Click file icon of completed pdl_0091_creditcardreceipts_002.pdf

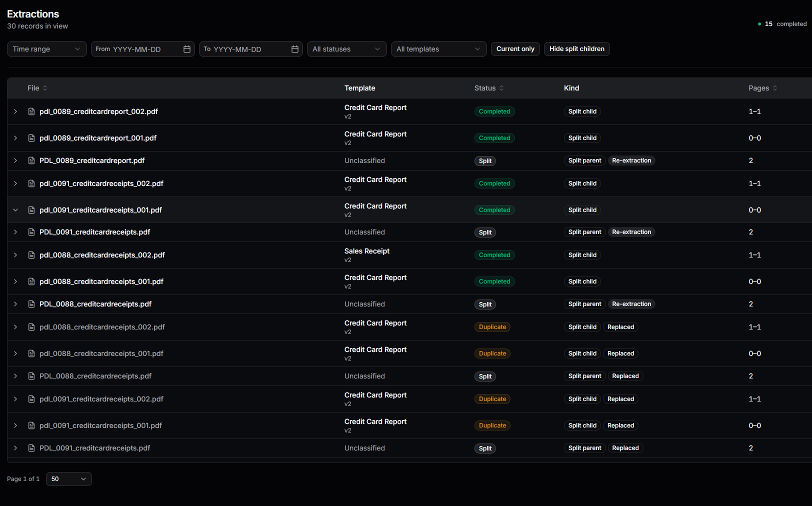click(x=31, y=183)
